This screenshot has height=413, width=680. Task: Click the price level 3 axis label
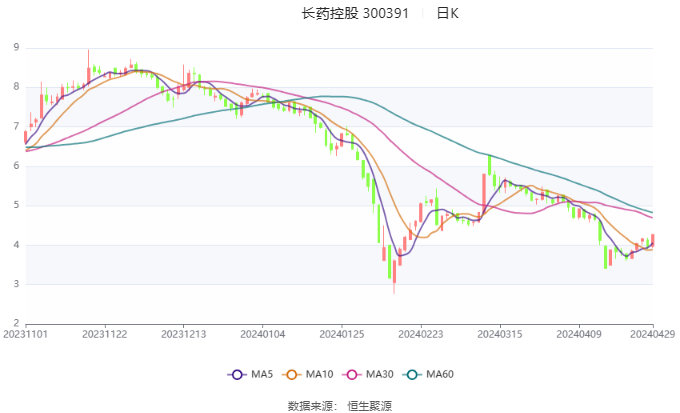[x=16, y=284]
